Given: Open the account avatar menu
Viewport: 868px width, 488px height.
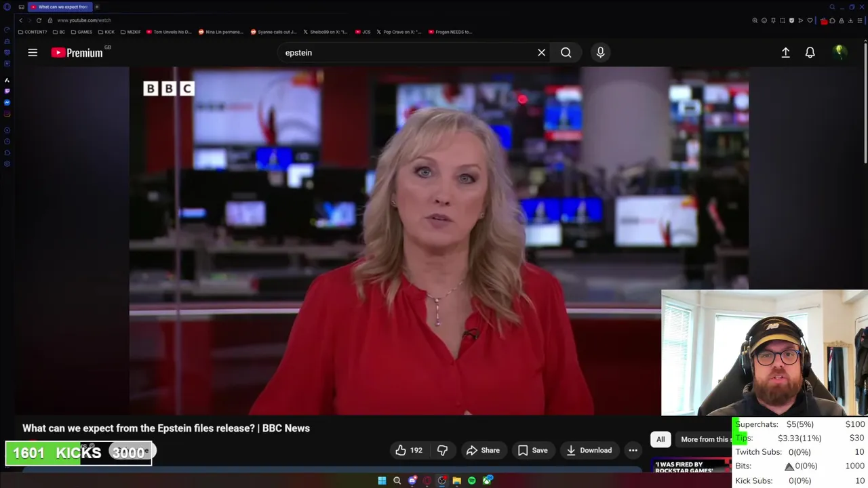Looking at the screenshot, I should coord(840,52).
